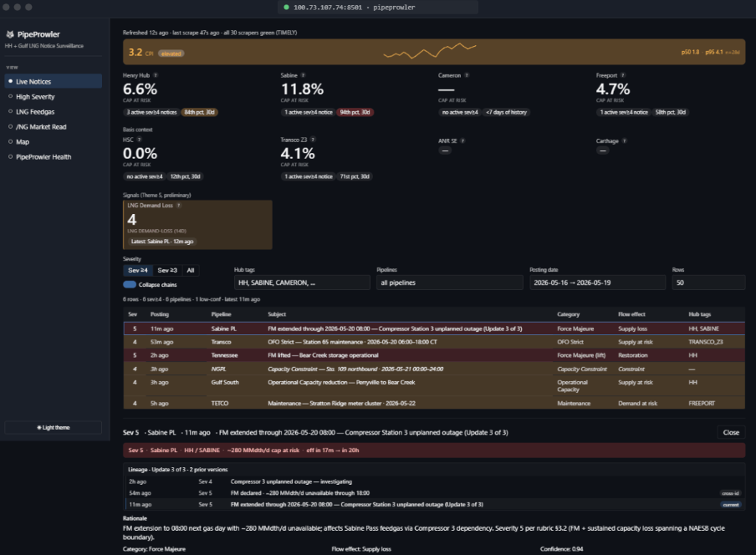Click the browser address bar URL
Screen dimensions: 756x555
click(354, 8)
